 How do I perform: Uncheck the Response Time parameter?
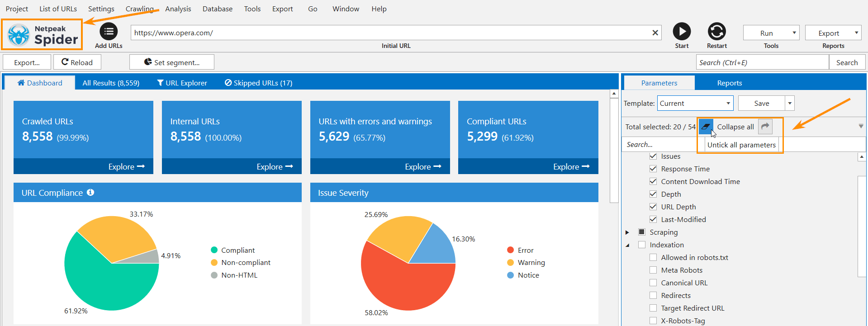click(653, 169)
